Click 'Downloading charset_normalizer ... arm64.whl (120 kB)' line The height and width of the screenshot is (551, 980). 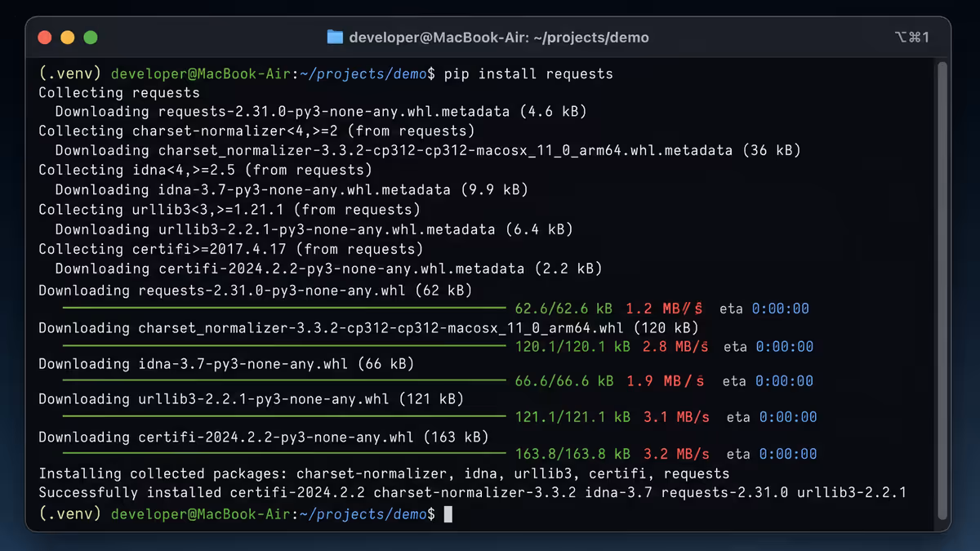pyautogui.click(x=368, y=328)
